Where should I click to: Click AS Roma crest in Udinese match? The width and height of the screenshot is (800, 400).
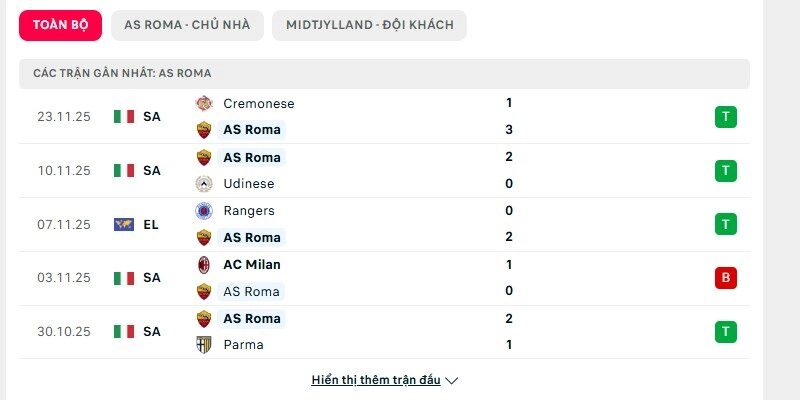pos(204,157)
